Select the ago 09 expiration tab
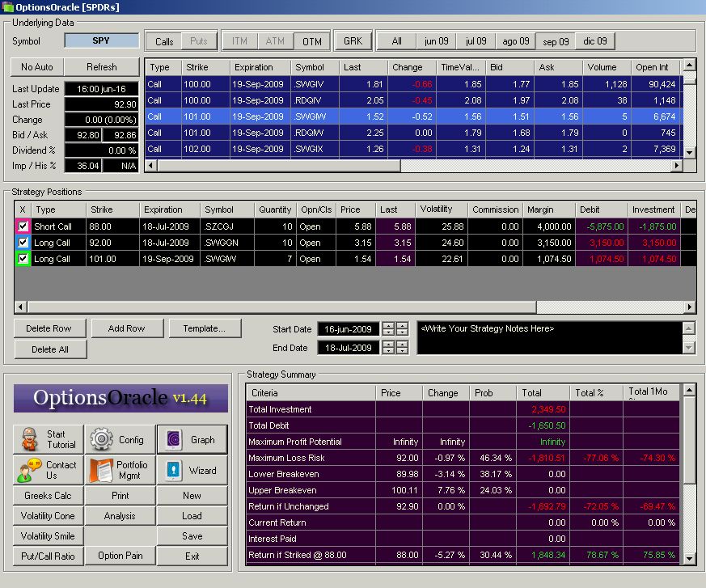This screenshot has height=588, width=706. pyautogui.click(x=515, y=41)
